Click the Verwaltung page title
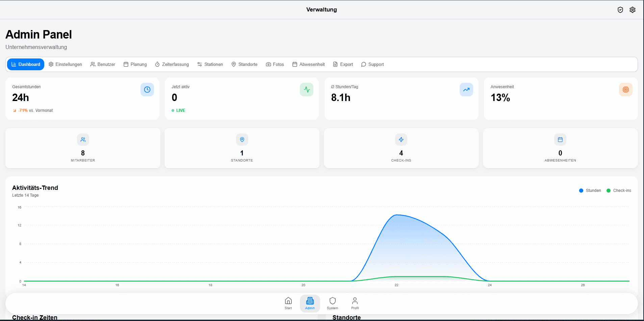 click(321, 9)
